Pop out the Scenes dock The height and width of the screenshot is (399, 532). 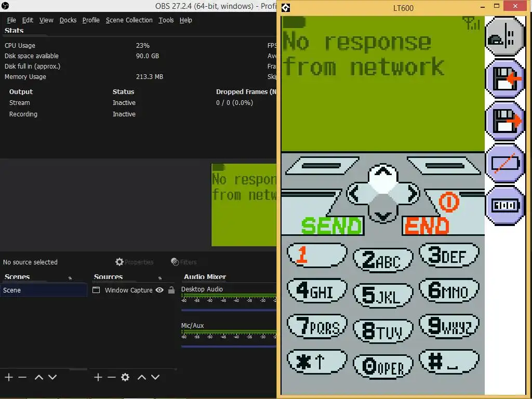(70, 278)
